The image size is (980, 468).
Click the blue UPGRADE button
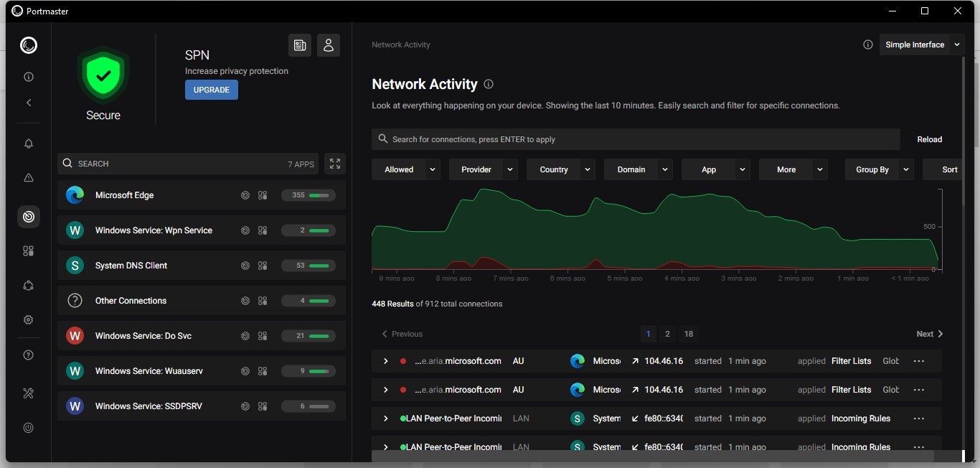(x=212, y=90)
